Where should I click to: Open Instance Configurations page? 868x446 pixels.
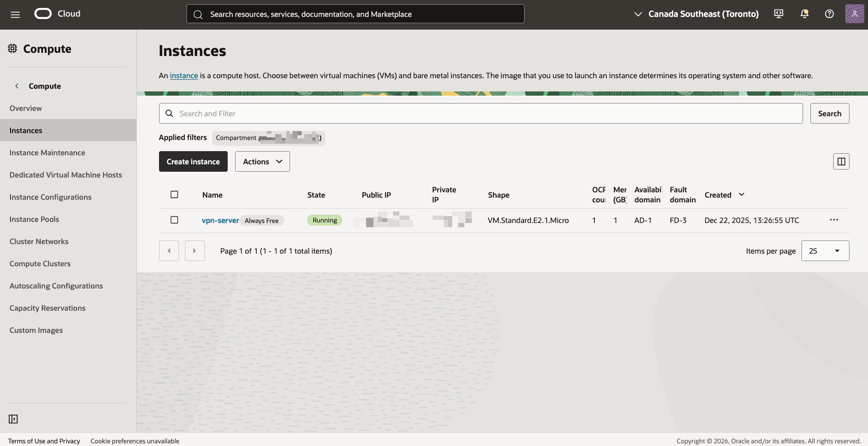tap(68, 197)
